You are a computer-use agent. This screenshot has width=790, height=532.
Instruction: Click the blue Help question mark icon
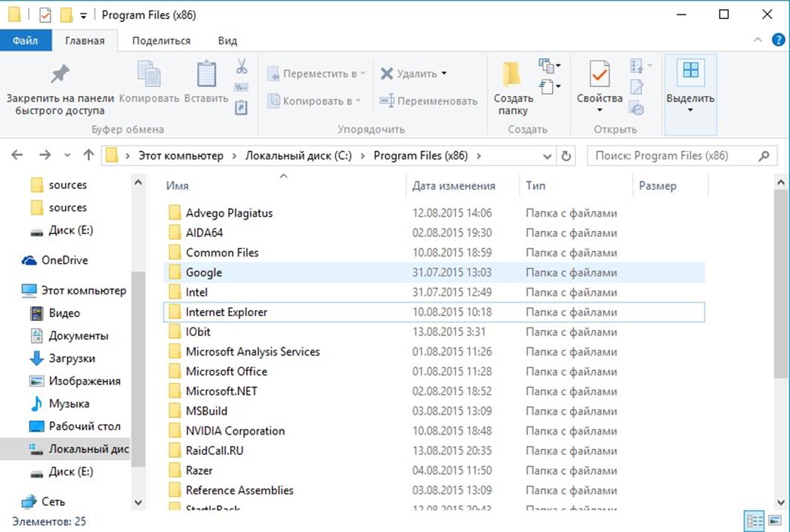tap(778, 40)
